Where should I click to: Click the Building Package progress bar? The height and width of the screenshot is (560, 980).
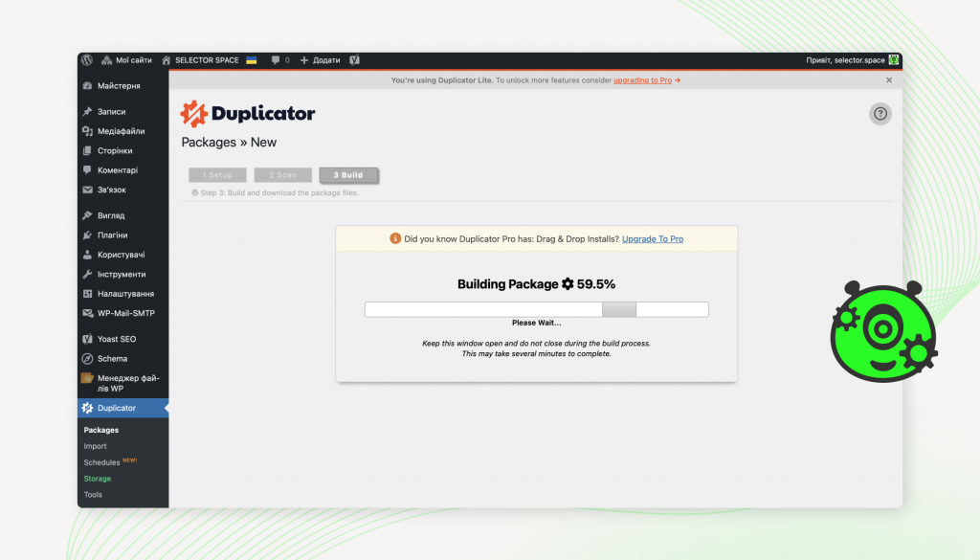[536, 308]
